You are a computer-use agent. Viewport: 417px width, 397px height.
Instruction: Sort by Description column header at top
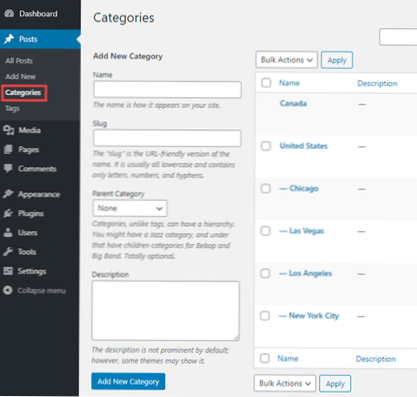(377, 83)
